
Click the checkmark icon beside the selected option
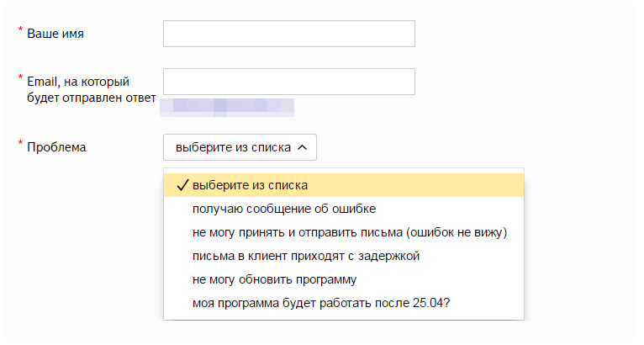(182, 185)
